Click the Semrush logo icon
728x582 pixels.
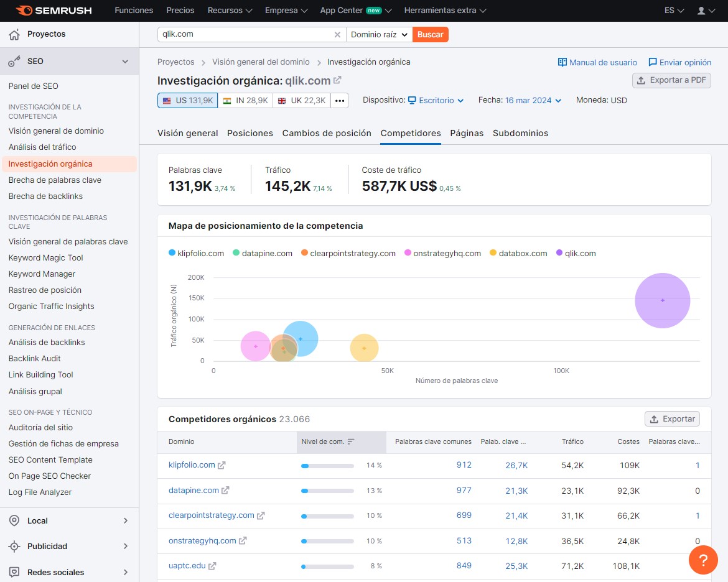coord(24,11)
